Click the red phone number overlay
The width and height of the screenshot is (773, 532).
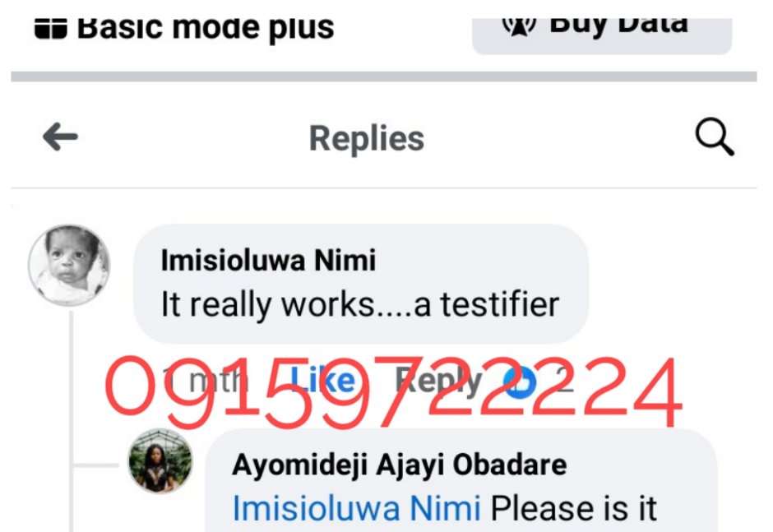[393, 392]
